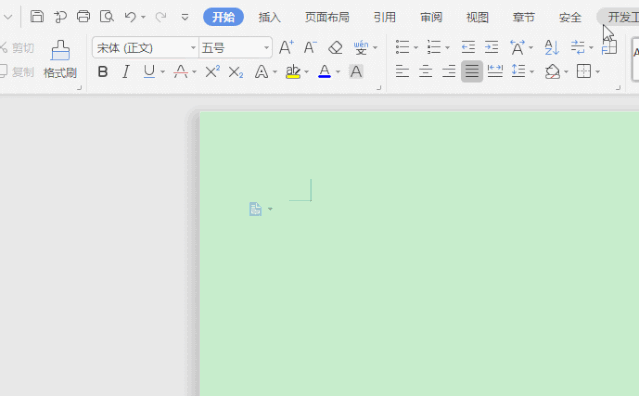The image size is (639, 396).
Task: Click paste options icon in document
Action: (255, 209)
